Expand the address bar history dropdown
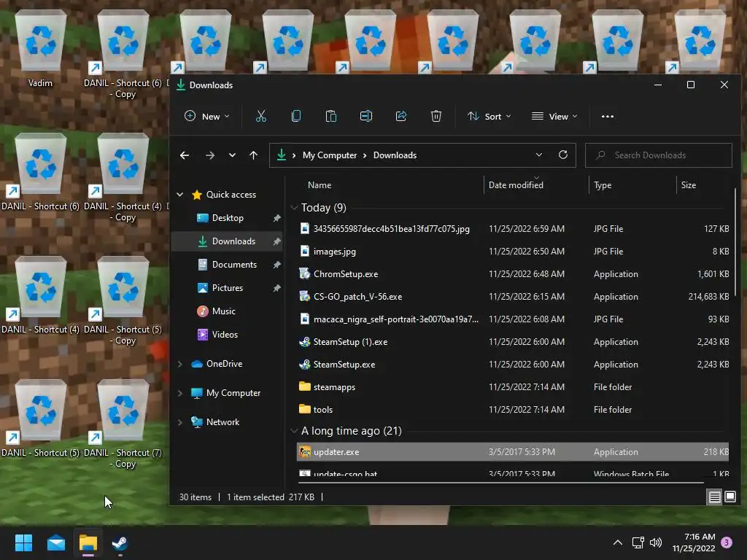Image resolution: width=747 pixels, height=560 pixels. point(539,155)
